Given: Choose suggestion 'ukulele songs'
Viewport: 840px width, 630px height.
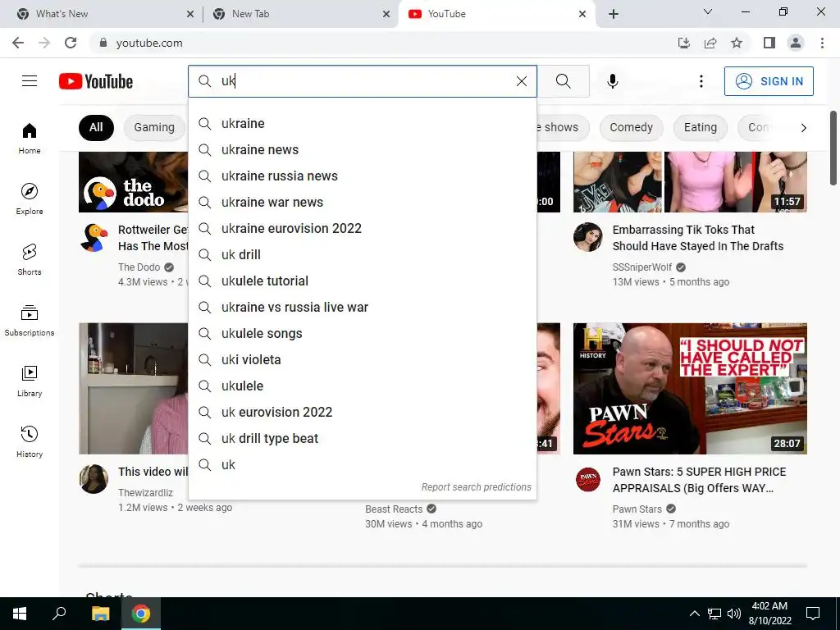Looking at the screenshot, I should [x=363, y=333].
